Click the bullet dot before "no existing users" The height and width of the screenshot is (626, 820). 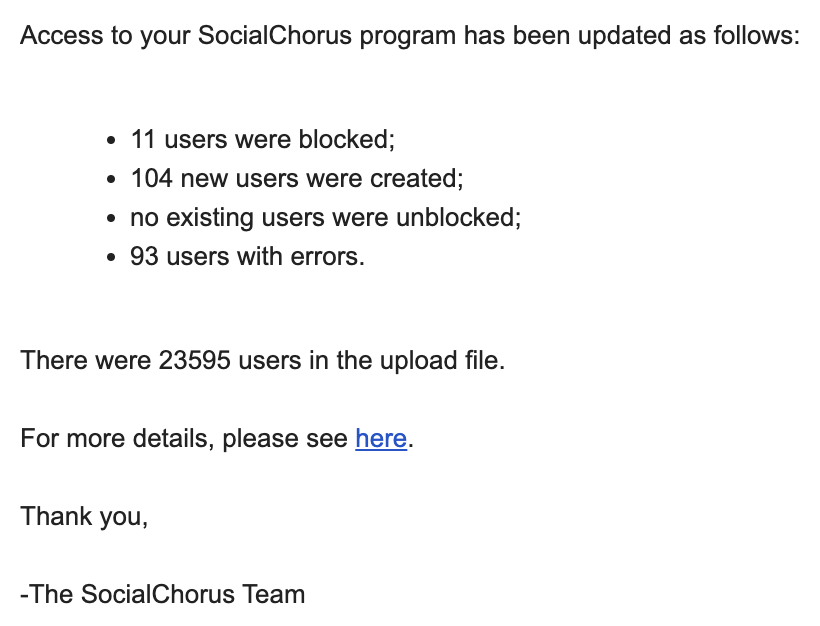(110, 219)
